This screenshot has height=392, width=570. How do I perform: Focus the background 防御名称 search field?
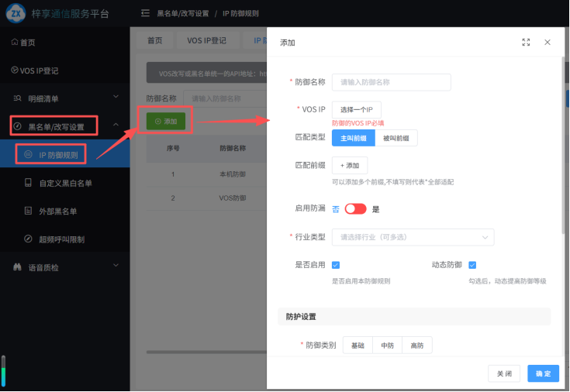pos(225,98)
